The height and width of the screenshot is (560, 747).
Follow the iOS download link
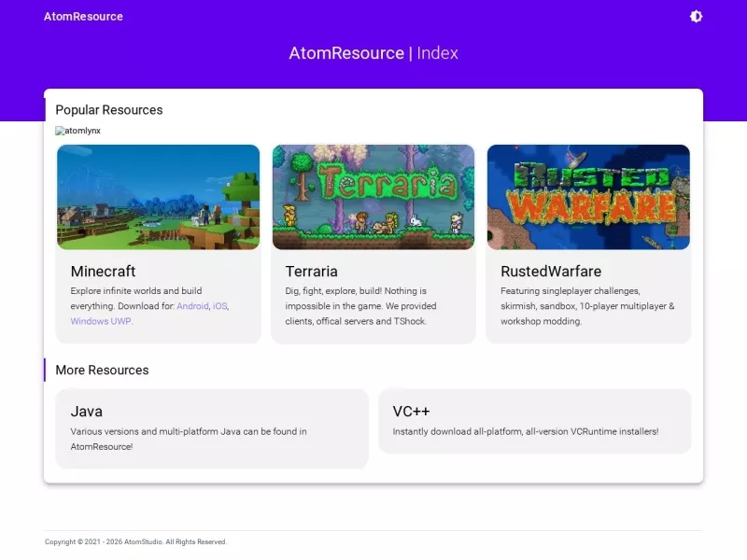219,306
